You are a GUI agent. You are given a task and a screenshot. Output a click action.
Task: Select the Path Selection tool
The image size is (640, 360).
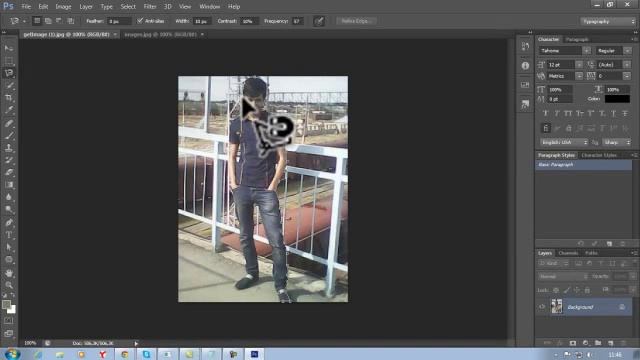[9, 247]
